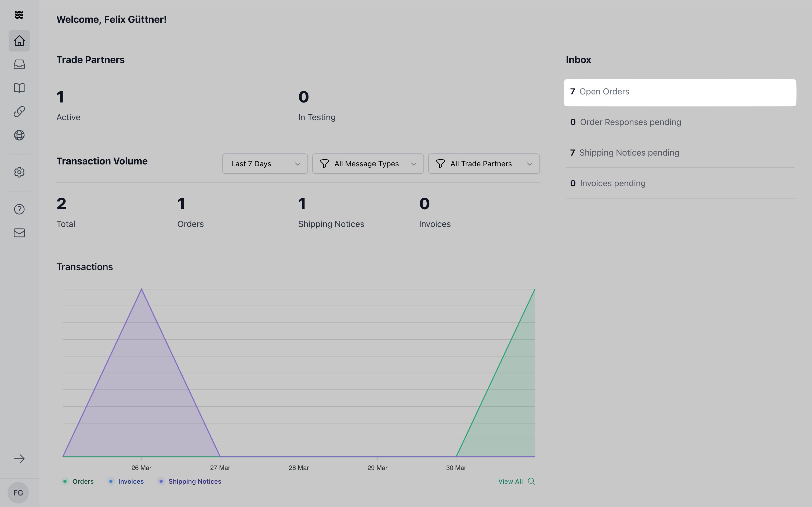Open the Home dashboard icon
Screen dimensions: 812x507
click(19, 41)
